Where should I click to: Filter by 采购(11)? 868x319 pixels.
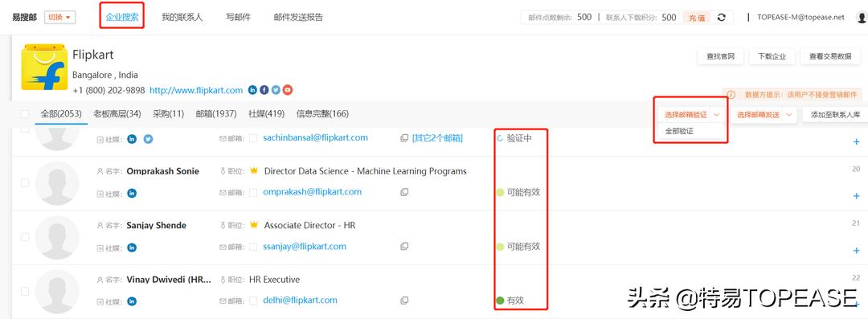click(168, 114)
